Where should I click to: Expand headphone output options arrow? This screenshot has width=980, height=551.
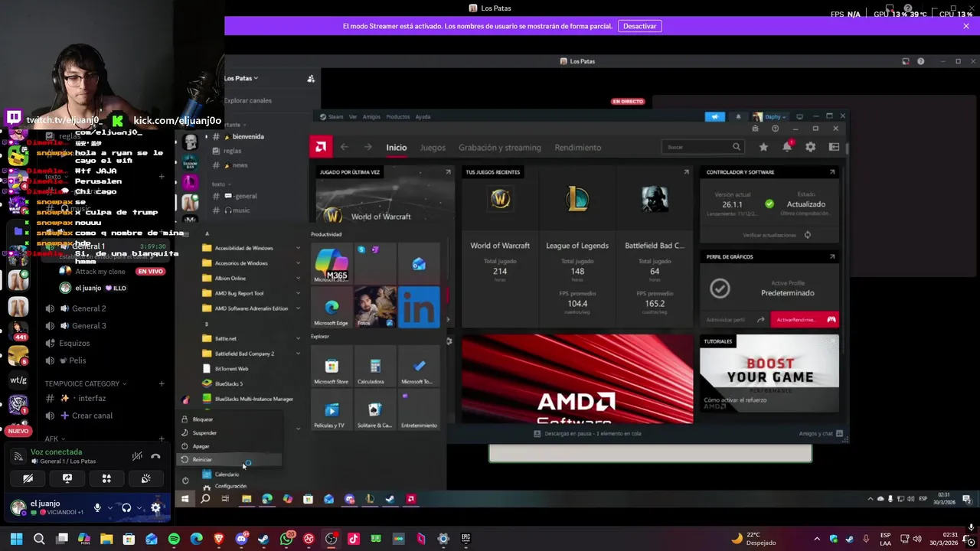[139, 507]
